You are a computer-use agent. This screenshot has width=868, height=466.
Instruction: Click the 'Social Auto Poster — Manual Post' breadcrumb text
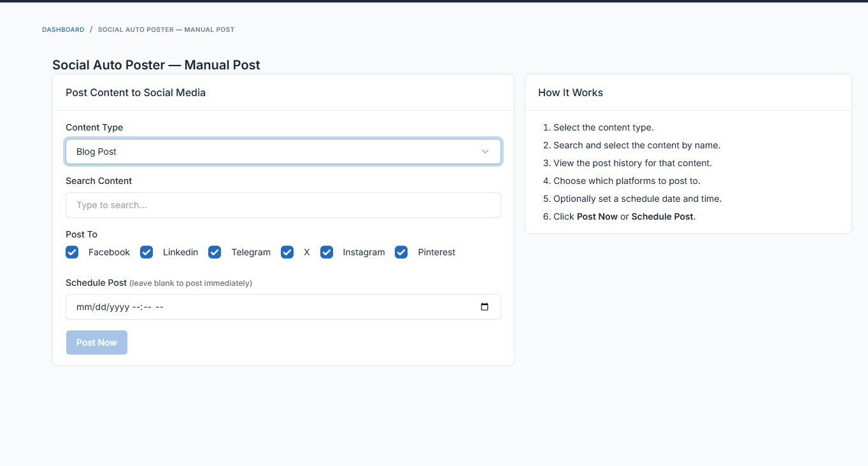166,30
